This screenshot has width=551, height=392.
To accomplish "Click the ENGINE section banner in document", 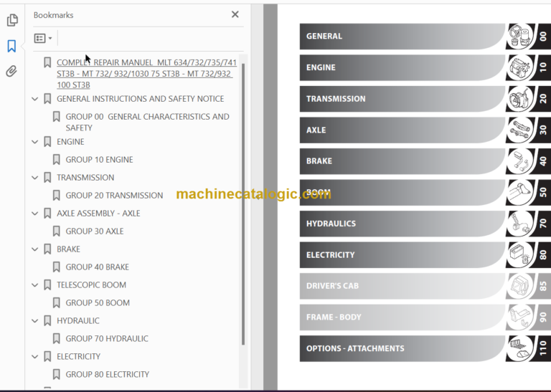I will (x=402, y=67).
